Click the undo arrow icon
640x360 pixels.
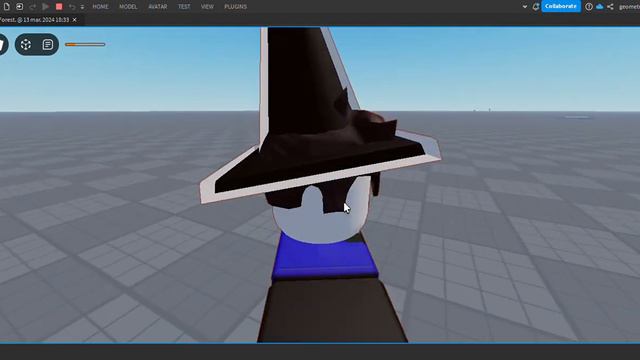(x=72, y=7)
